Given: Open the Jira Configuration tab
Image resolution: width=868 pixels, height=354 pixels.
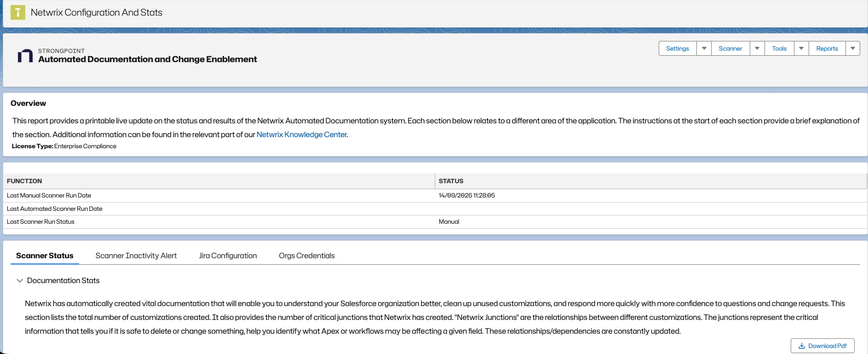Looking at the screenshot, I should coord(228,255).
